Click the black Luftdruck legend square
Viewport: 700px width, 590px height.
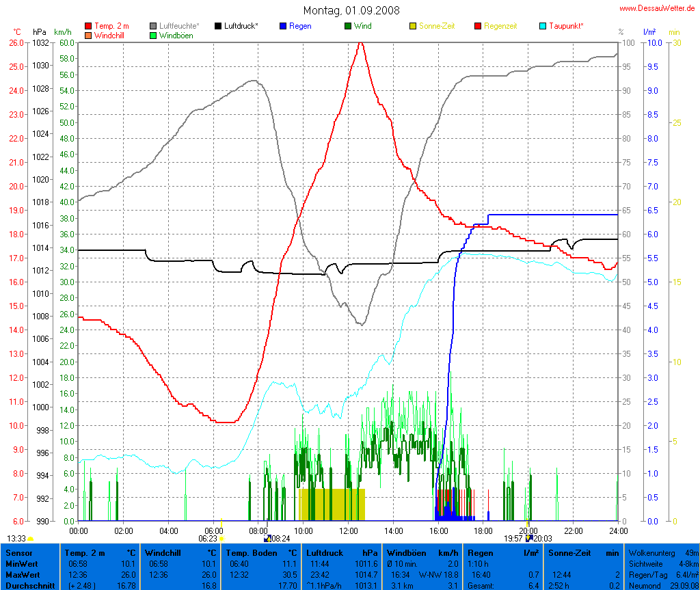click(x=218, y=26)
